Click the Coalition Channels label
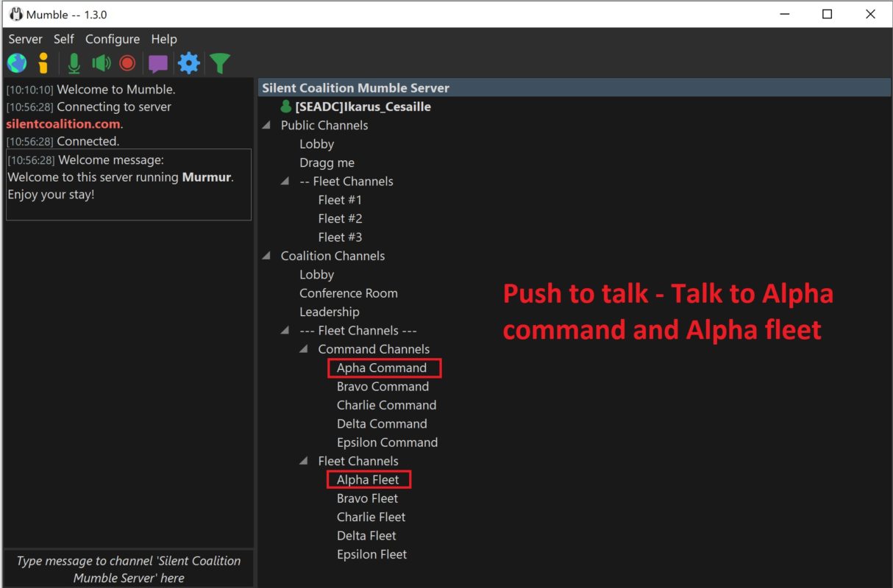 click(332, 256)
